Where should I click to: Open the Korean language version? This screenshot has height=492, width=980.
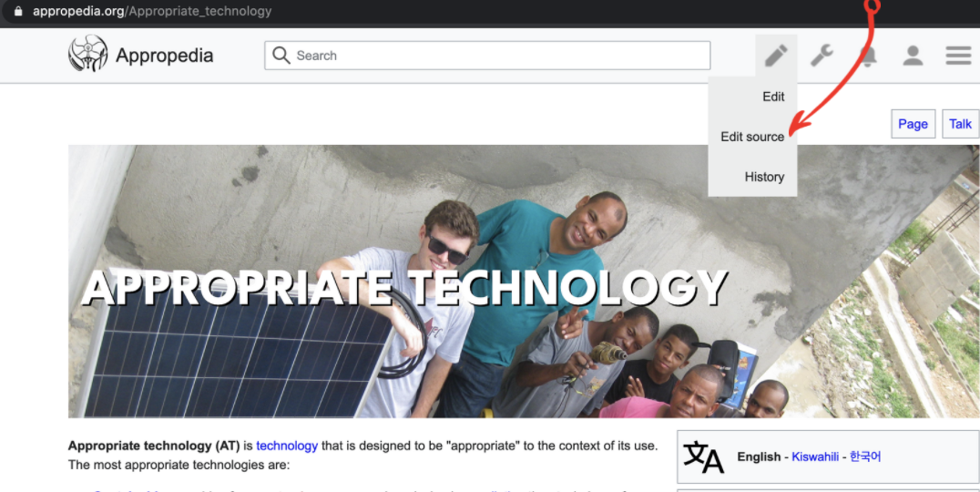[x=865, y=456]
